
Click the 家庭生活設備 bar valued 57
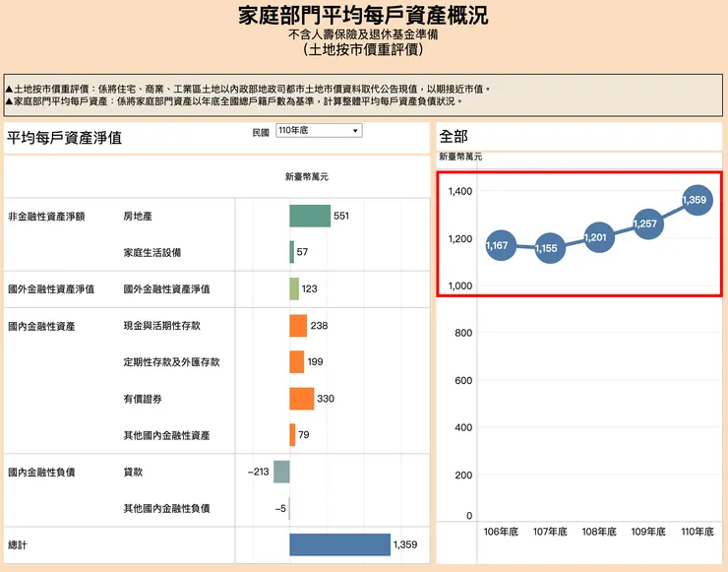tap(292, 252)
